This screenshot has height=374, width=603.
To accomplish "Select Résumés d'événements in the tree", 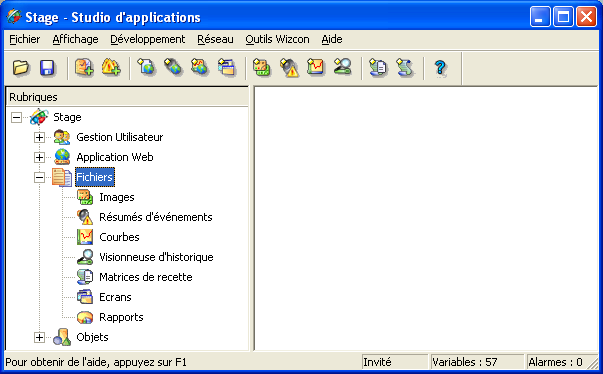I will tap(156, 217).
